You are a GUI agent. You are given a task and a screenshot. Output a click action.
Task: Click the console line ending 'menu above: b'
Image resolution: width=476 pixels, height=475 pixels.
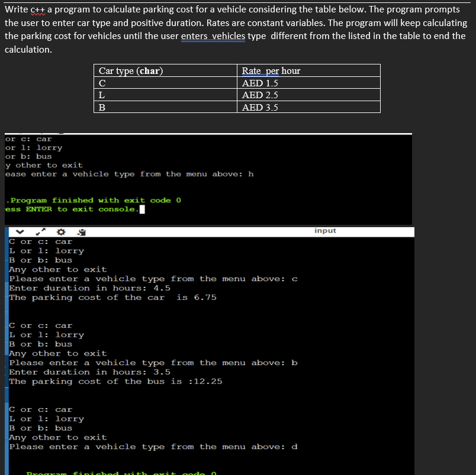click(x=153, y=363)
